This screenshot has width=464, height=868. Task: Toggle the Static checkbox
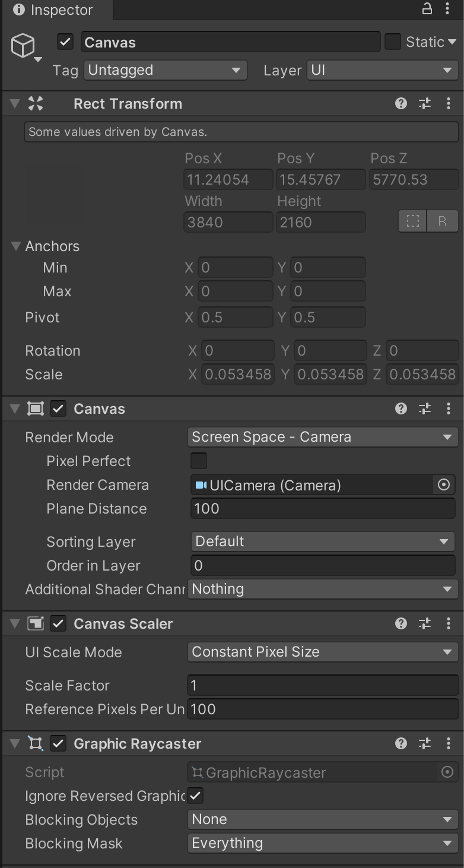pos(393,42)
